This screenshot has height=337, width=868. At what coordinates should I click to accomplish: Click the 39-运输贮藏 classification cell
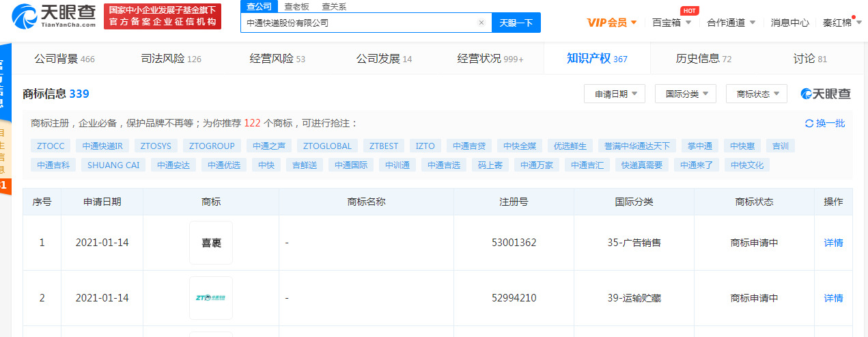click(x=634, y=298)
